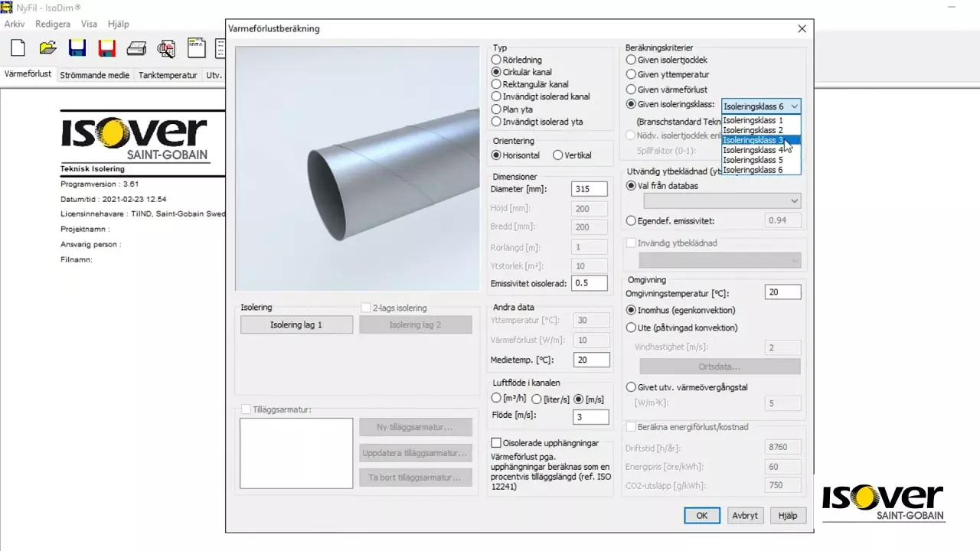This screenshot has height=551, width=980.
Task: Choose Horisontal orientation
Action: pos(515,155)
